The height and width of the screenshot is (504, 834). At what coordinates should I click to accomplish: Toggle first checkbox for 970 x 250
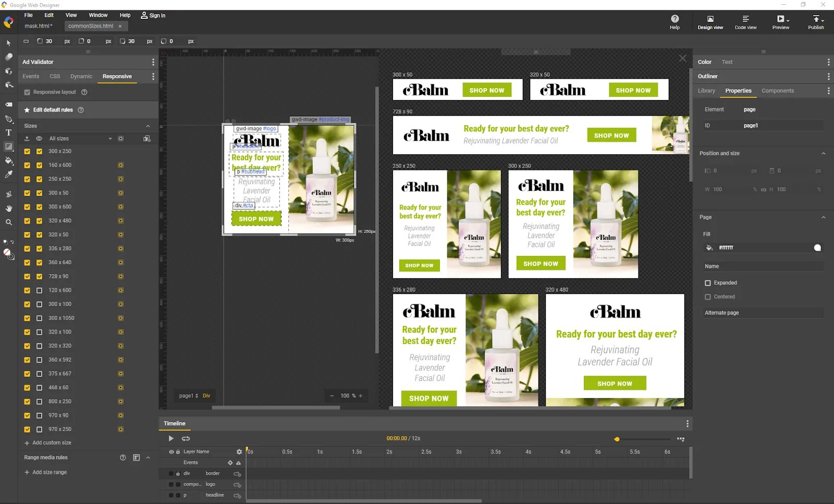coord(27,429)
